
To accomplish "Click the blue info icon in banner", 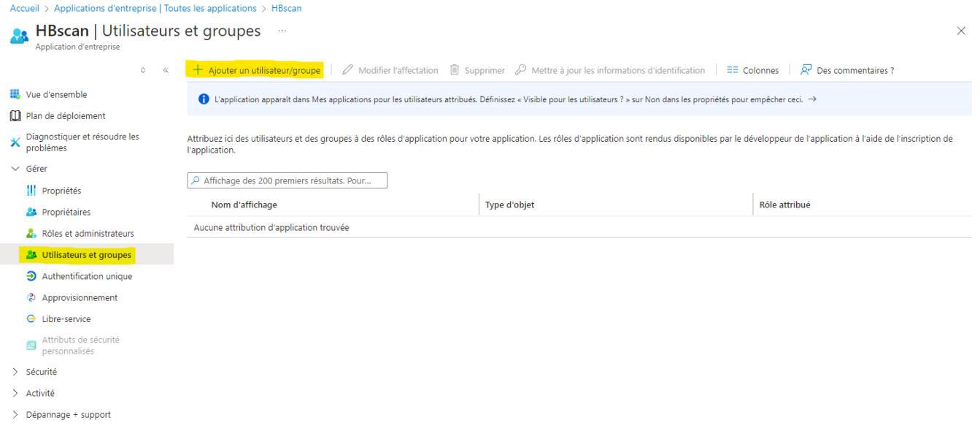I will click(204, 99).
